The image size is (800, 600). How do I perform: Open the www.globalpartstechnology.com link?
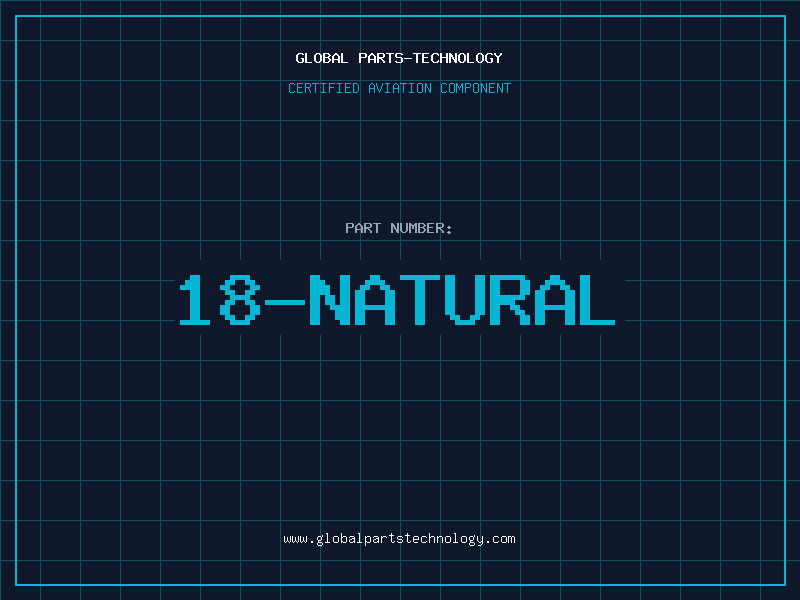point(399,539)
